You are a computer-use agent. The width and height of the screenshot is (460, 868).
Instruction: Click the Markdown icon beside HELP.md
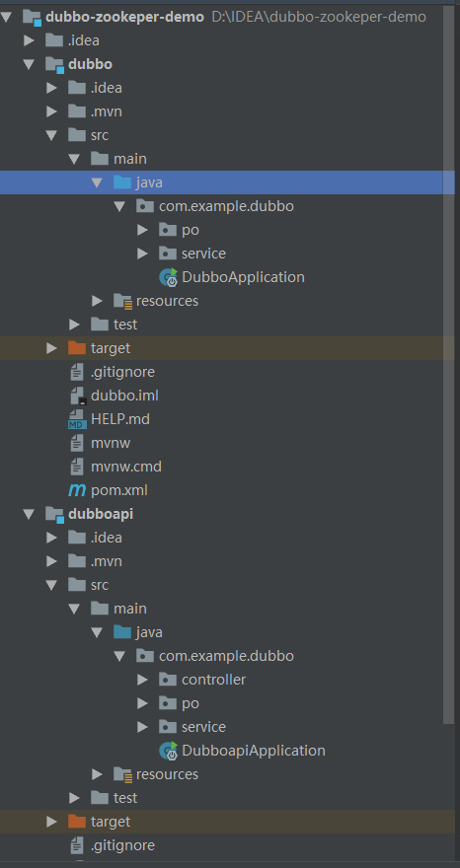[x=76, y=419]
